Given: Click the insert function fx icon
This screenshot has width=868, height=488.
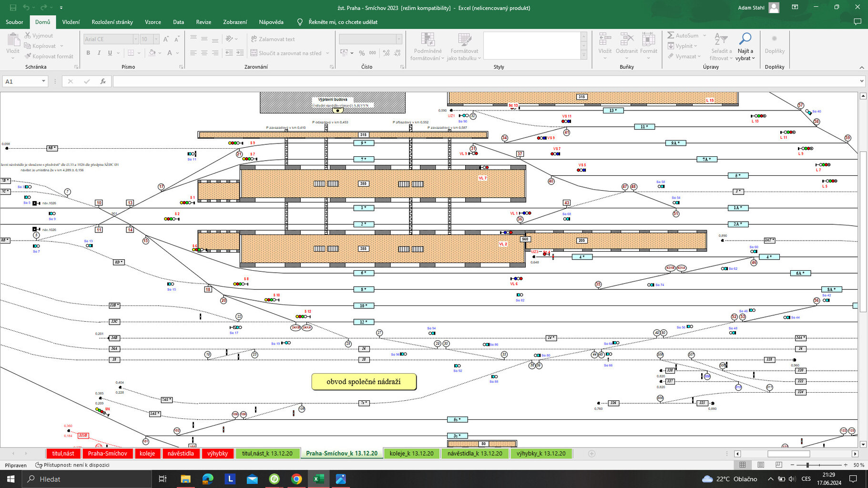Looking at the screenshot, I should point(103,81).
